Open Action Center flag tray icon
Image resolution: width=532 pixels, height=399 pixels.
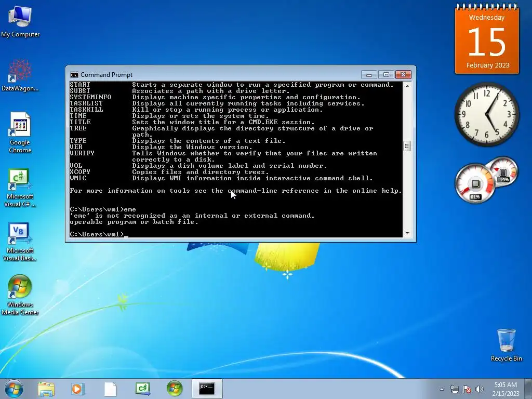467,389
